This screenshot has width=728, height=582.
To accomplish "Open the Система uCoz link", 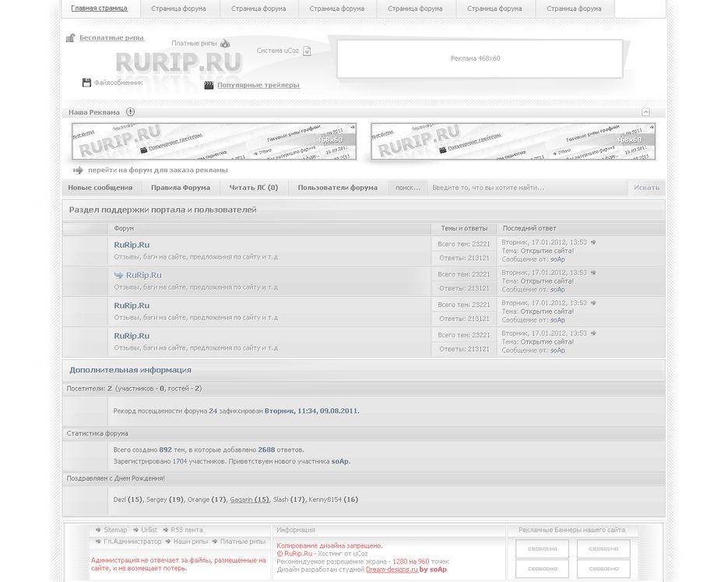I will pyautogui.click(x=278, y=51).
